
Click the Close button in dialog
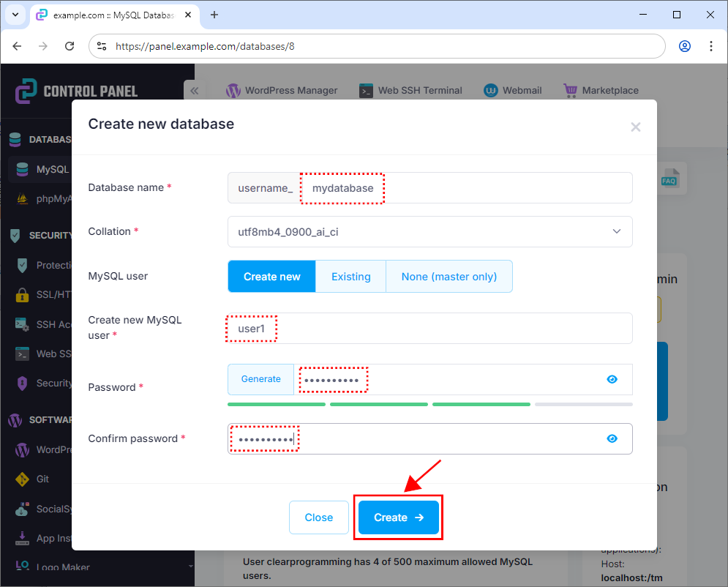point(318,517)
